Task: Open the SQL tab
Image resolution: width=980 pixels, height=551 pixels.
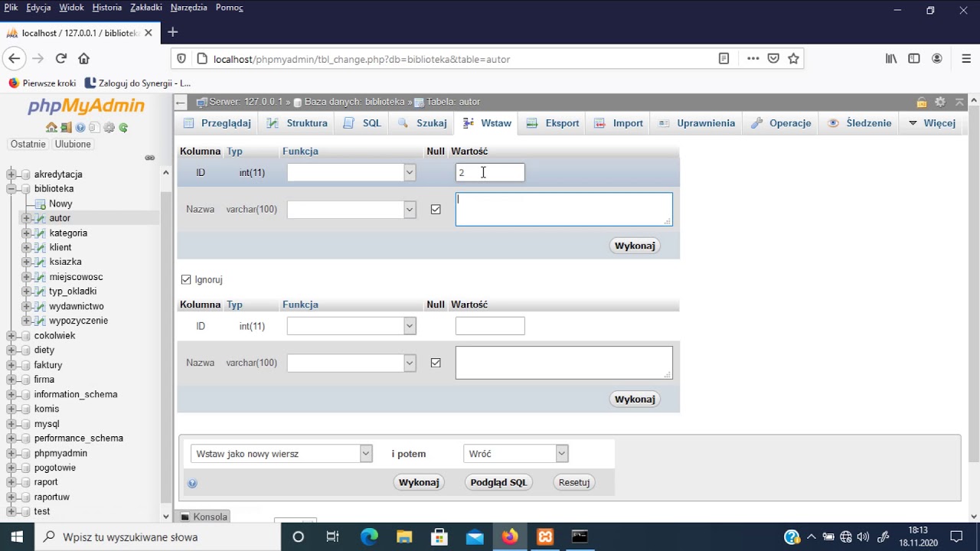Action: coord(363,122)
